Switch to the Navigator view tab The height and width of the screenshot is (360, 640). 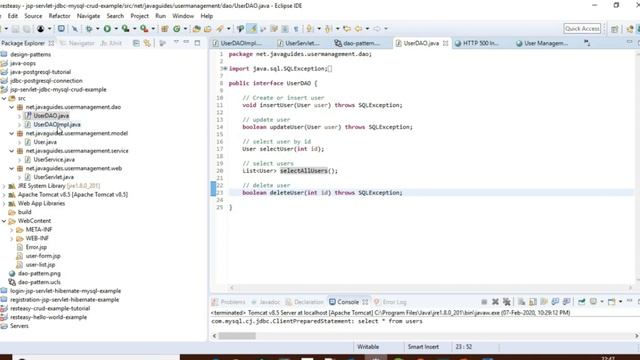point(77,43)
